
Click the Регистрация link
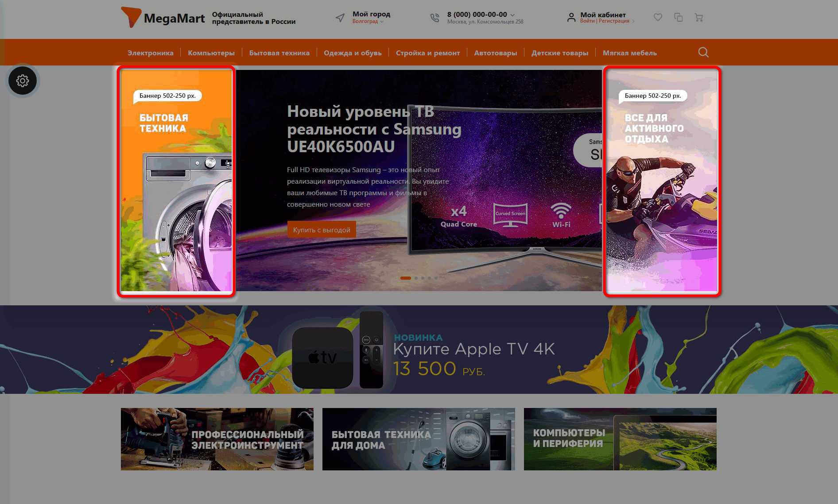pos(614,21)
